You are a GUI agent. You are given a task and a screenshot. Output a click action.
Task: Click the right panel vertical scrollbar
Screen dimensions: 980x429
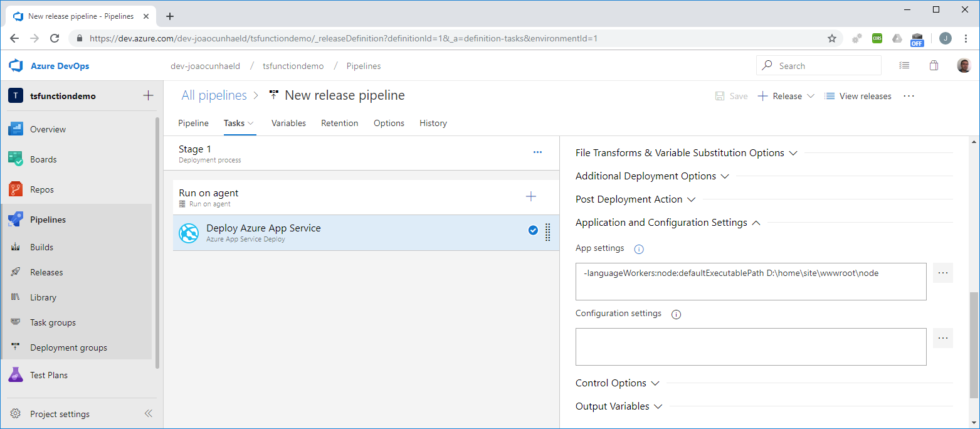[973, 345]
